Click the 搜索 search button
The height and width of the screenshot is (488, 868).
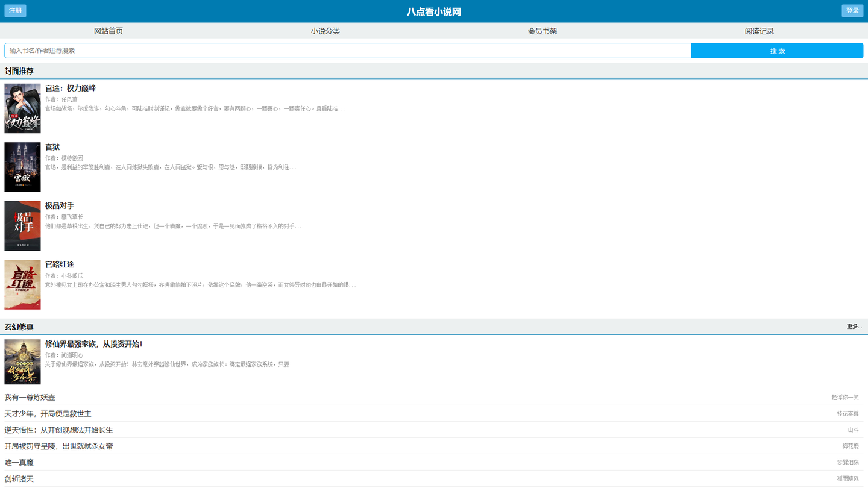coord(778,51)
